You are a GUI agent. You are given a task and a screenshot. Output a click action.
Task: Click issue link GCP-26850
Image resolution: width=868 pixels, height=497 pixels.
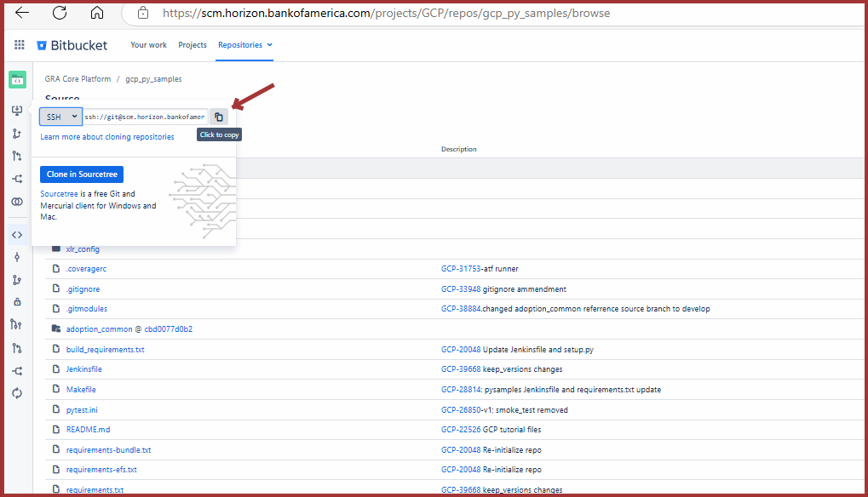[x=461, y=409]
